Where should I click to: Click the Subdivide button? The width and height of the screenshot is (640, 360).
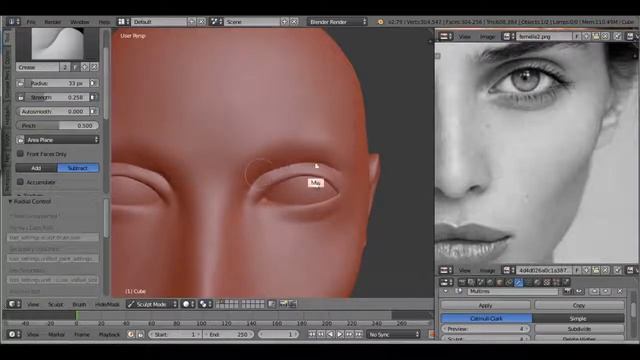coord(579,329)
